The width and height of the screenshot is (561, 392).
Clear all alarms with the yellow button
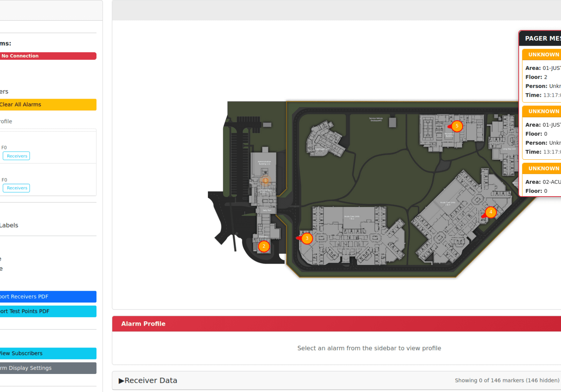click(47, 104)
